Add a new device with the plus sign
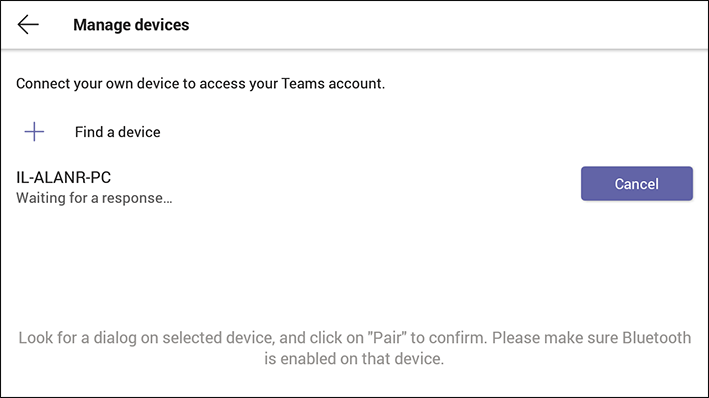The image size is (709, 398). [x=34, y=132]
